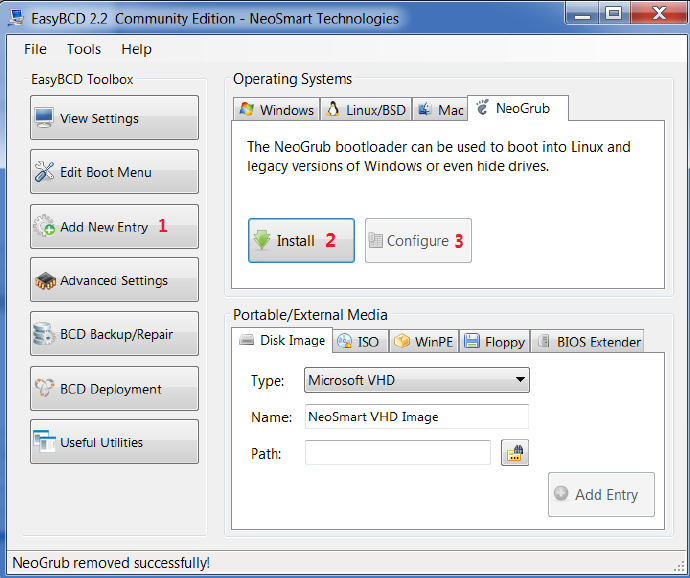Switch to the Windows tab
The height and width of the screenshot is (578, 690).
(x=276, y=109)
